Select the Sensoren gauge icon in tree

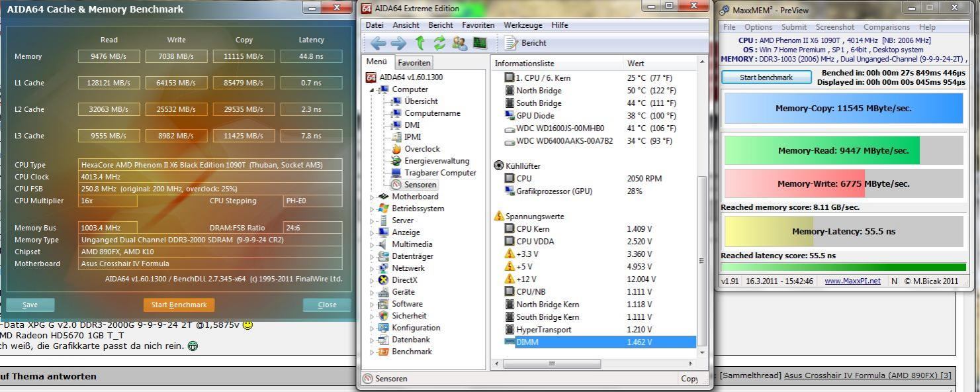point(396,185)
